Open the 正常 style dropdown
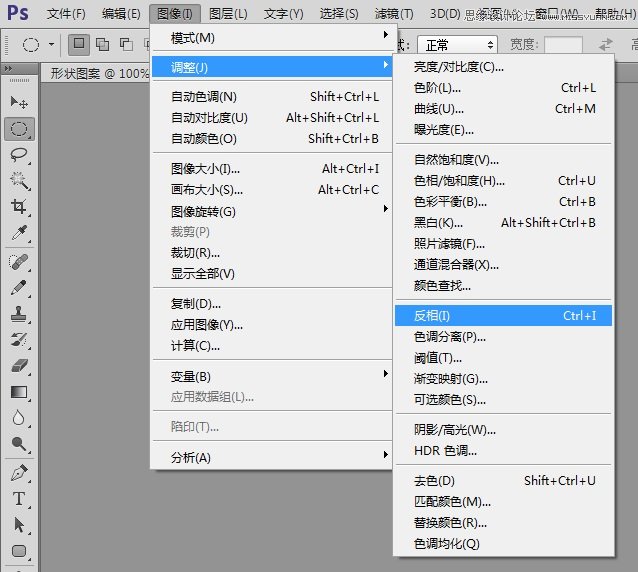 pos(457,45)
